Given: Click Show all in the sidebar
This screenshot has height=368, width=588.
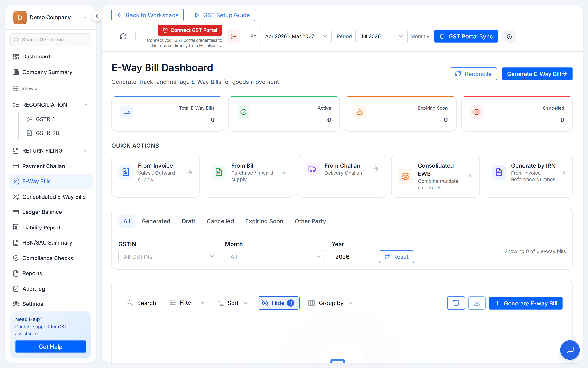Looking at the screenshot, I should point(26,88).
